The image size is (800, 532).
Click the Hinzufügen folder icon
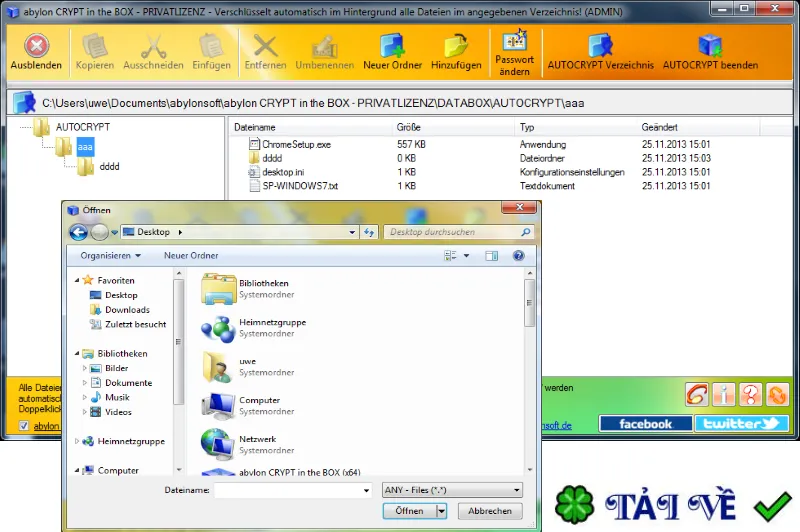(456, 45)
